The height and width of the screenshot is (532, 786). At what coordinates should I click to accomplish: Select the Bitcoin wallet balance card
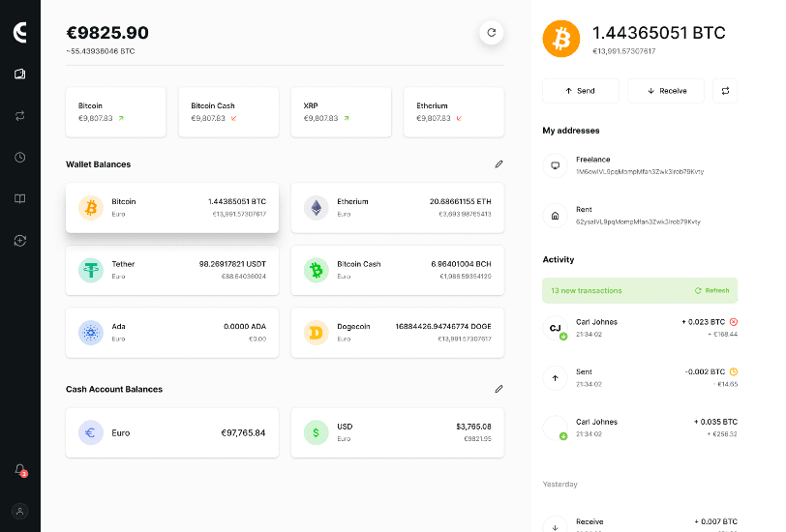172,207
